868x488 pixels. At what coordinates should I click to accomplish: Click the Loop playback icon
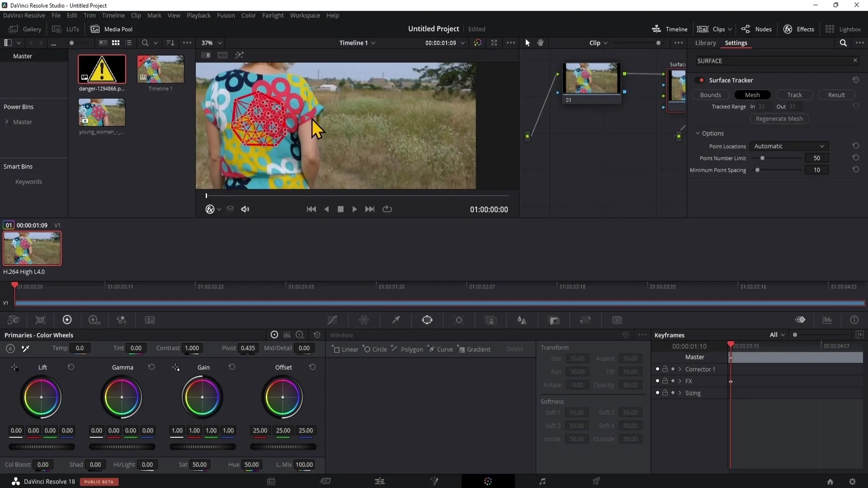click(x=387, y=209)
